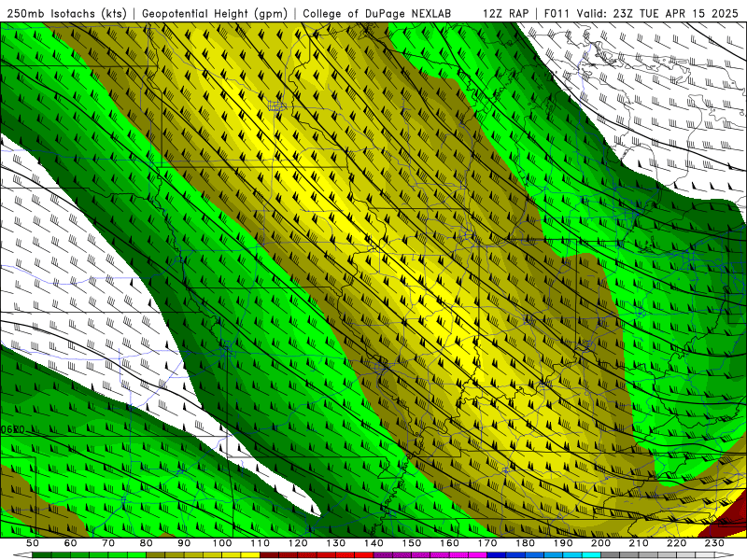The width and height of the screenshot is (747, 560).
Task: Click the dark green swatch under the 50 label
Action: 42,555
